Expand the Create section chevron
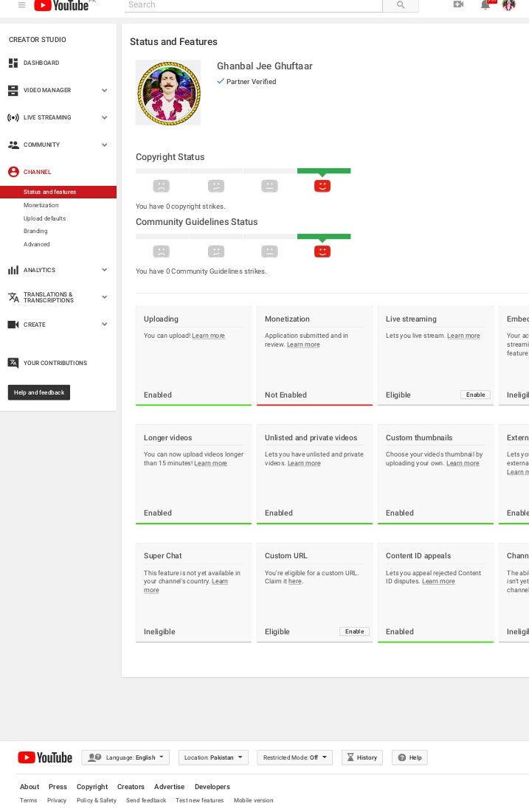The image size is (529, 812). click(105, 325)
